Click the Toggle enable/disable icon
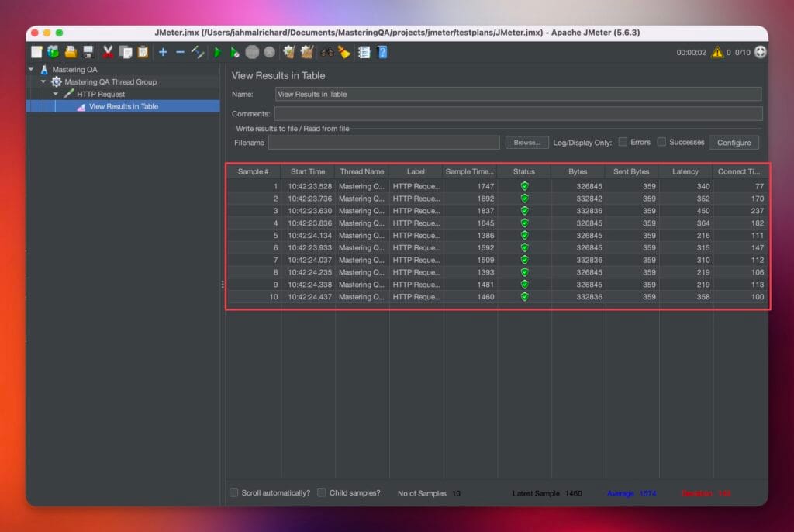The height and width of the screenshot is (532, 794). [x=198, y=52]
